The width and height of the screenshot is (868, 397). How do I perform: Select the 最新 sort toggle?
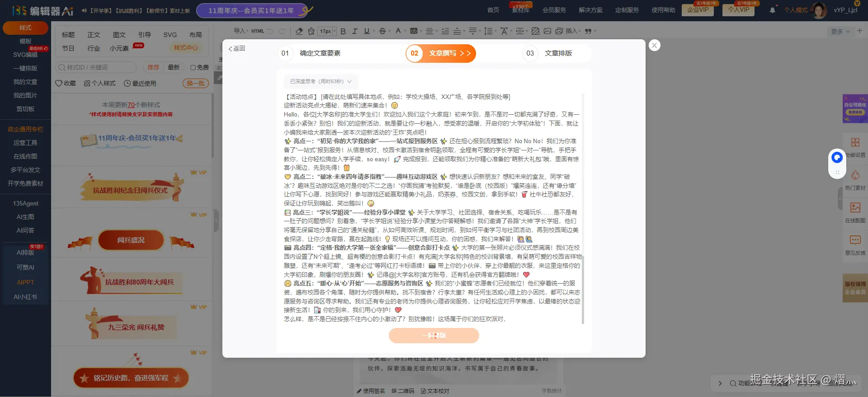tap(174, 67)
